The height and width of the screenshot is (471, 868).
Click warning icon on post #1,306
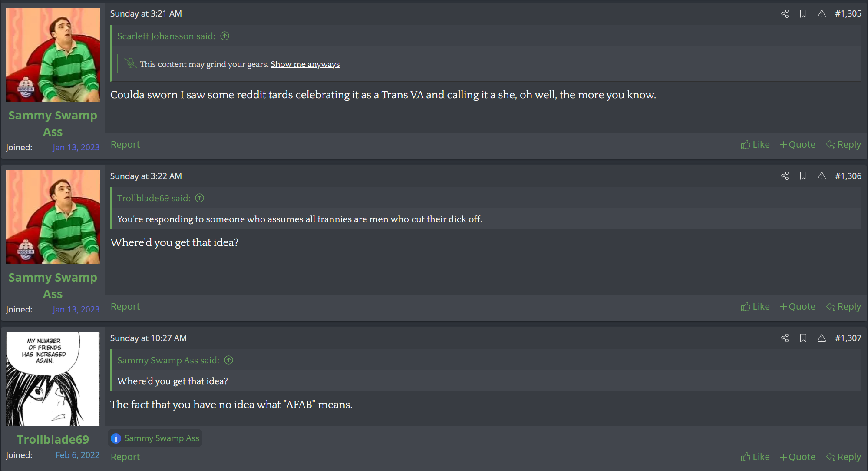(822, 176)
